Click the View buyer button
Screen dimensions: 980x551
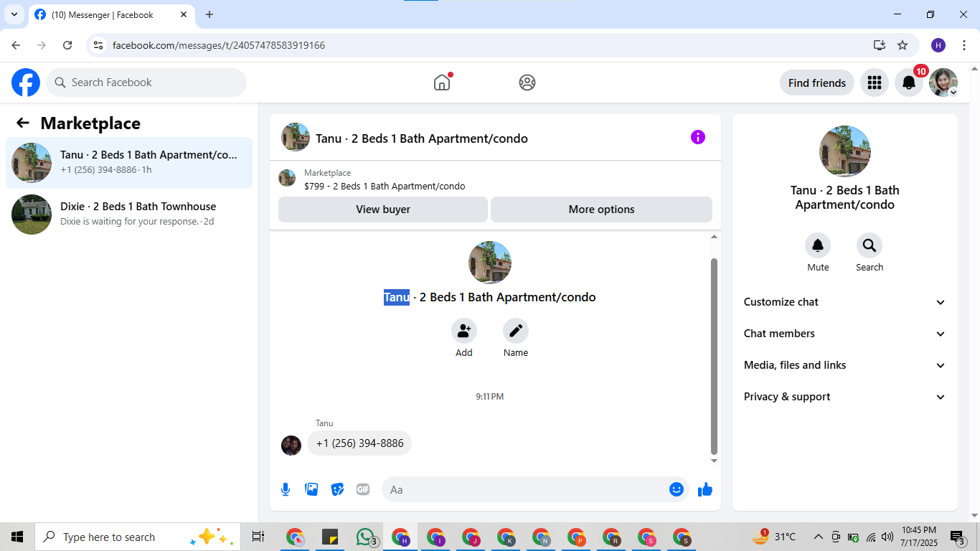coord(383,209)
